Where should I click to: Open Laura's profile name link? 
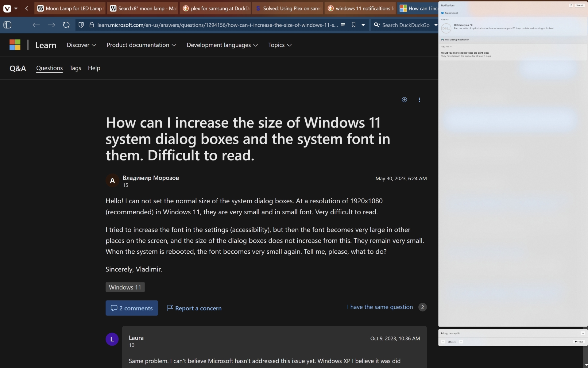(x=136, y=338)
